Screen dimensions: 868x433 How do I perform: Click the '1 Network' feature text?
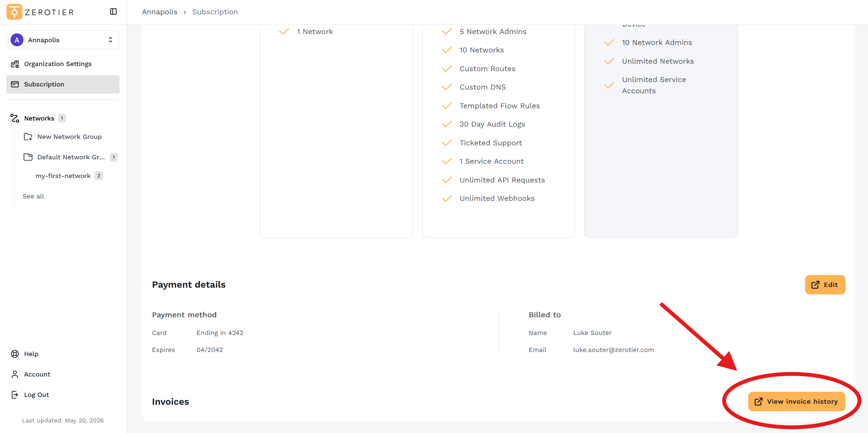pyautogui.click(x=315, y=32)
